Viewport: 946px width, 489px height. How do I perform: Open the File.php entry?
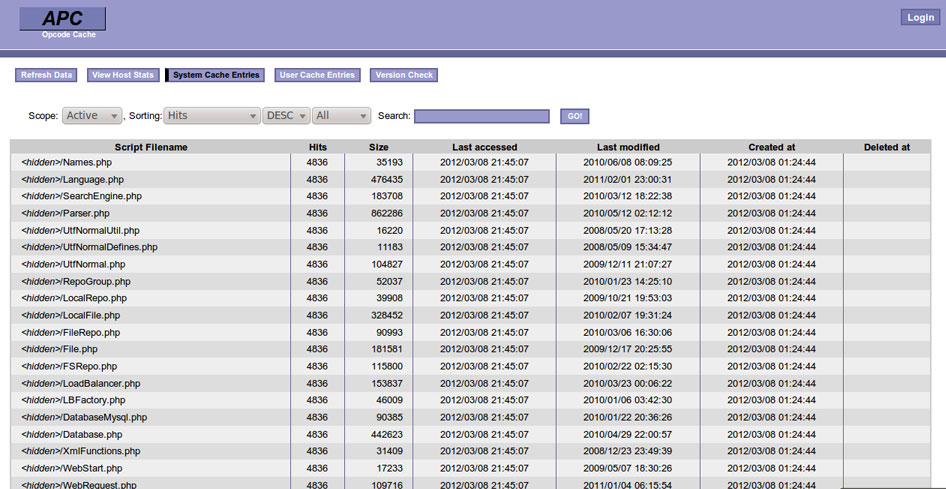[x=59, y=349]
